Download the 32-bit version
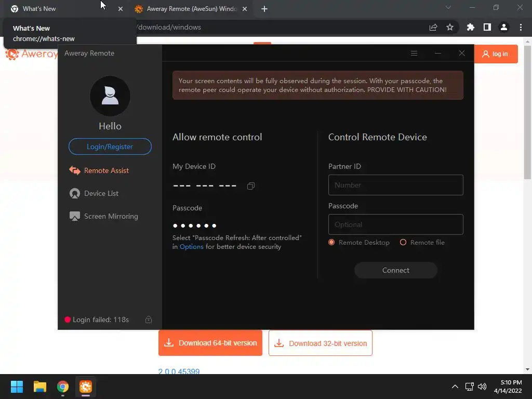 pyautogui.click(x=320, y=343)
